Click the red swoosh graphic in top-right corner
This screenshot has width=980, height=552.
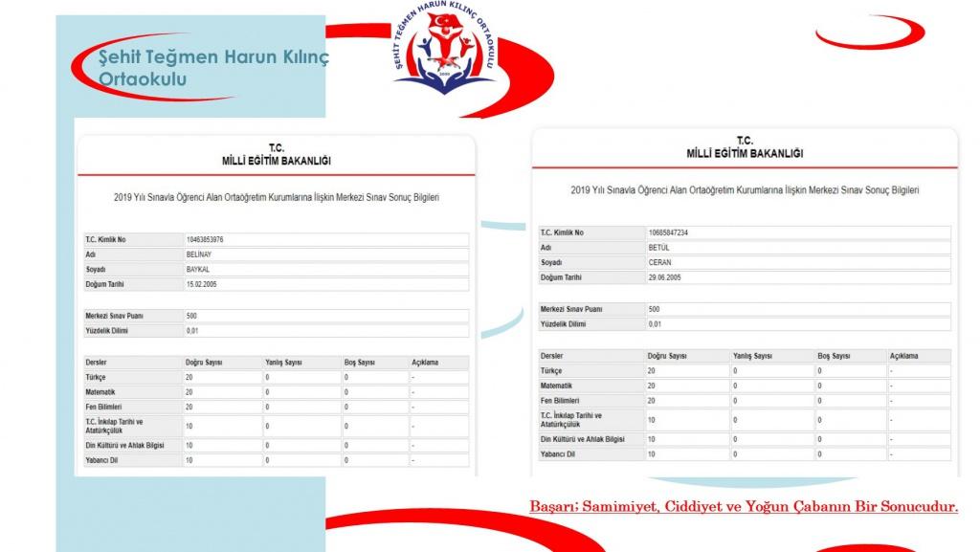pos(869,31)
